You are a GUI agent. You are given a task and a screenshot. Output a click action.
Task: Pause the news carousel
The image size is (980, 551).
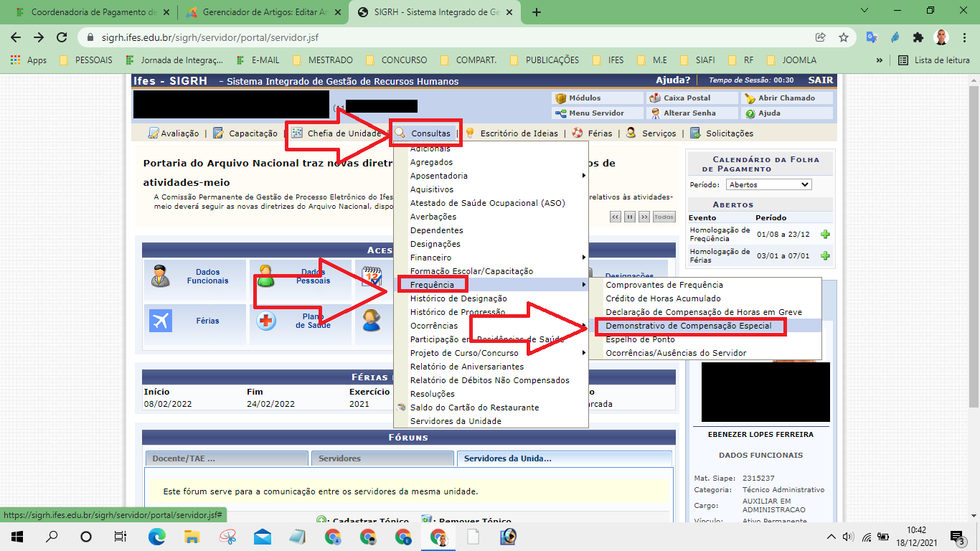(x=630, y=217)
